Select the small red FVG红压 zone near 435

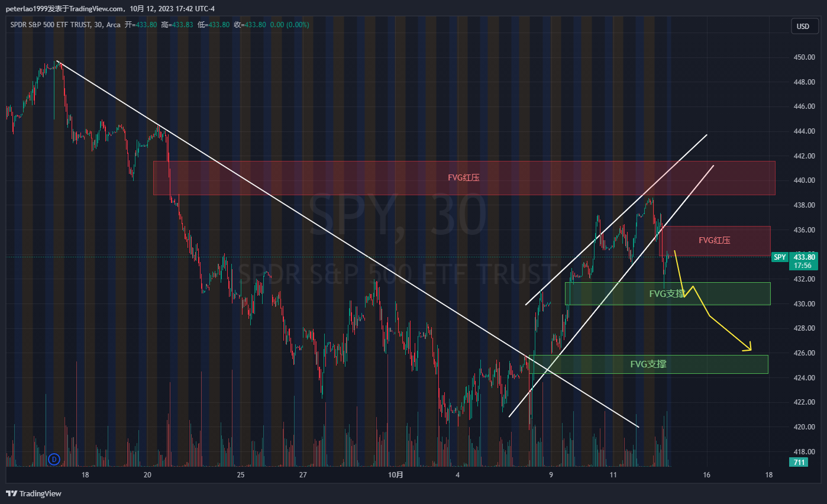click(714, 241)
